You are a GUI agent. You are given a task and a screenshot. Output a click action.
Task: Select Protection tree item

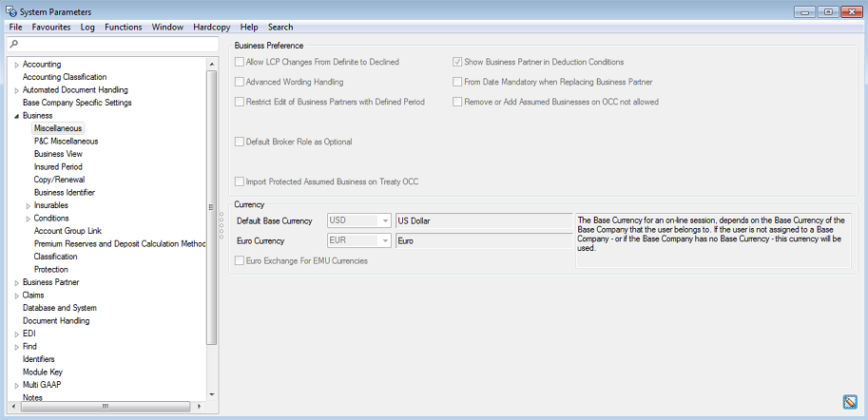pyautogui.click(x=51, y=270)
